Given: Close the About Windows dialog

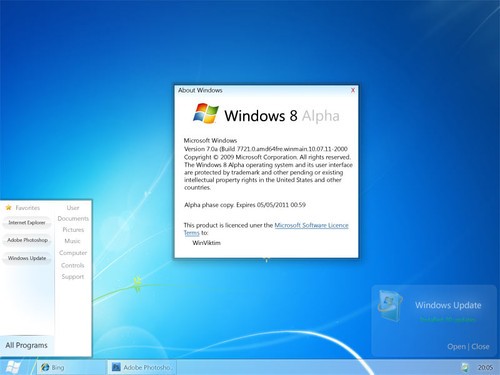Looking at the screenshot, I should (x=353, y=90).
